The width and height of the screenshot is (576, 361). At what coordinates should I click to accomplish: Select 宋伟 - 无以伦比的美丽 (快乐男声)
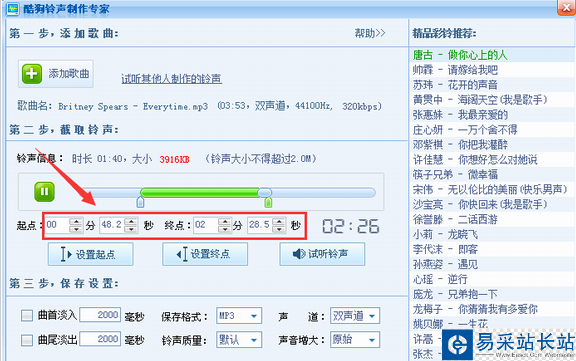pyautogui.click(x=492, y=189)
